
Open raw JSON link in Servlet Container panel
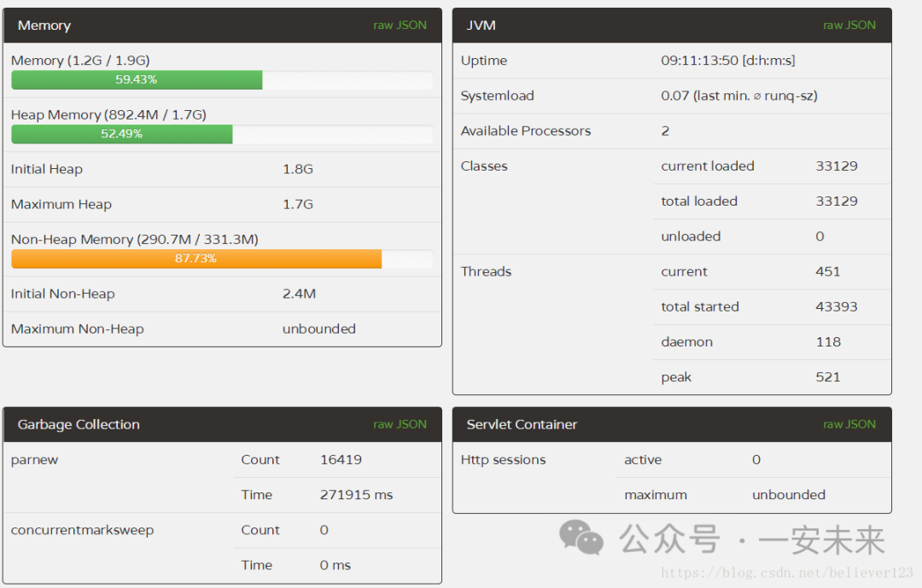849,424
